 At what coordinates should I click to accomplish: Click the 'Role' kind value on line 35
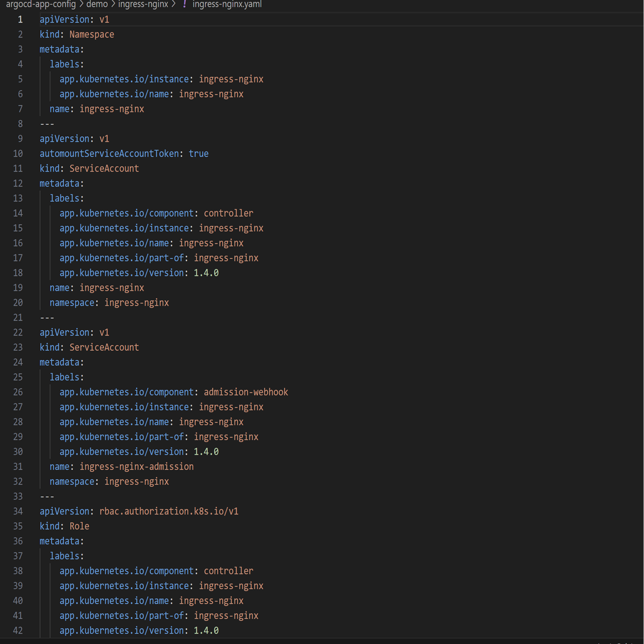(x=79, y=526)
